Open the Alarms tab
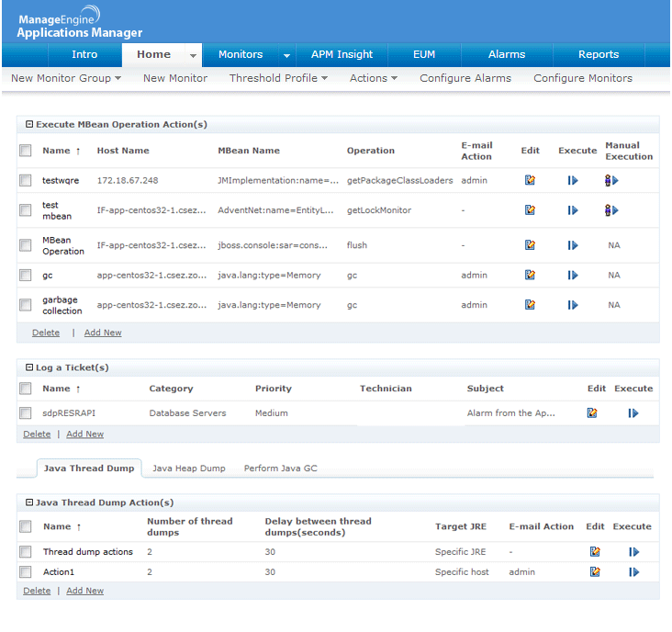Image resolution: width=672 pixels, height=632 pixels. pos(506,54)
